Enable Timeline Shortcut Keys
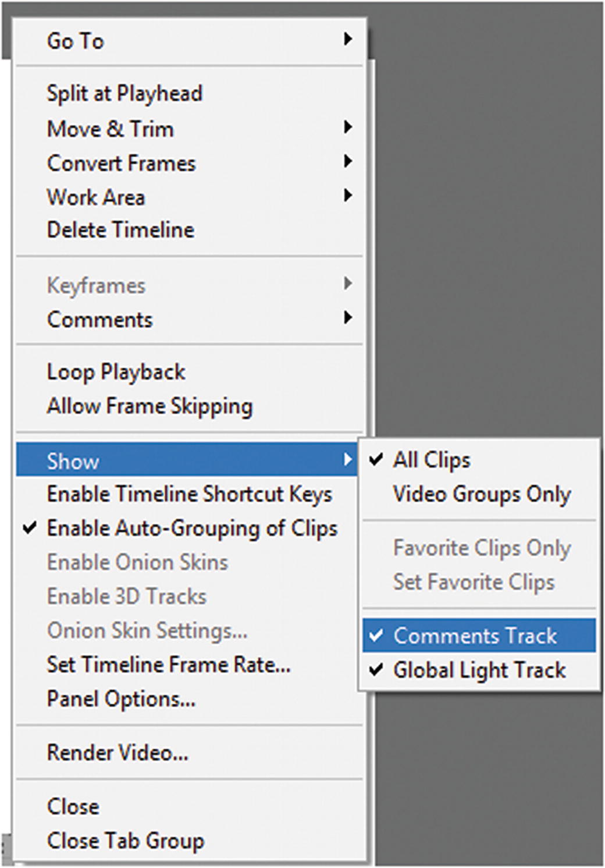 click(x=189, y=494)
